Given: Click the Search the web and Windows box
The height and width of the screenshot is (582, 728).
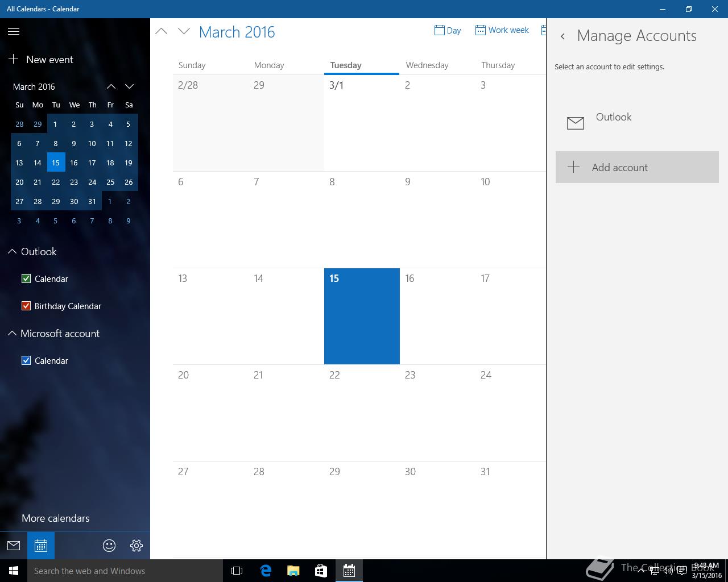Looking at the screenshot, I should tap(125, 571).
